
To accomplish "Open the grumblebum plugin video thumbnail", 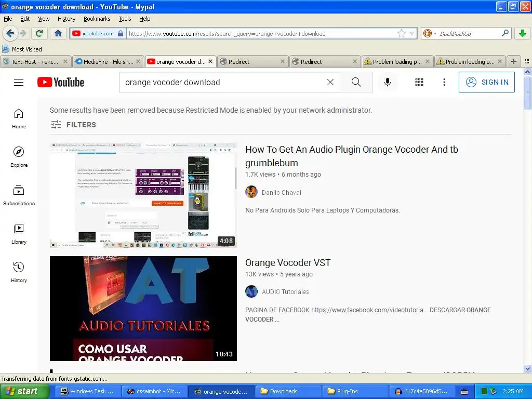I will [143, 195].
